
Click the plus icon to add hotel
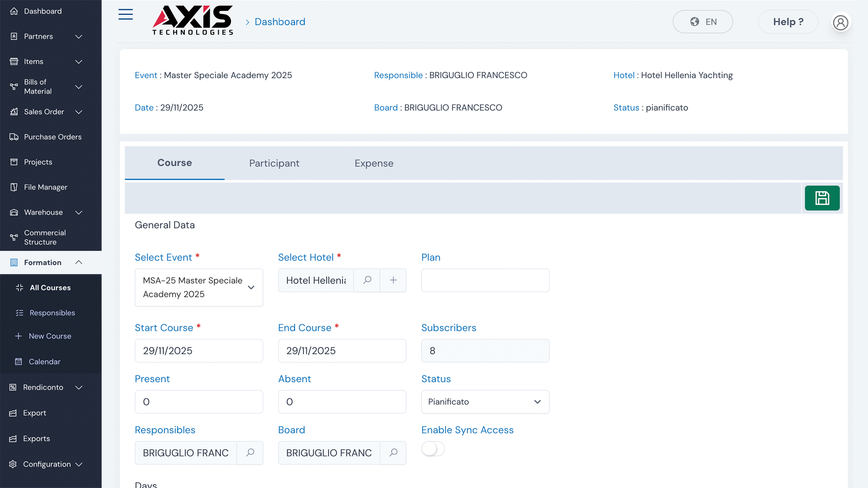[x=393, y=280]
